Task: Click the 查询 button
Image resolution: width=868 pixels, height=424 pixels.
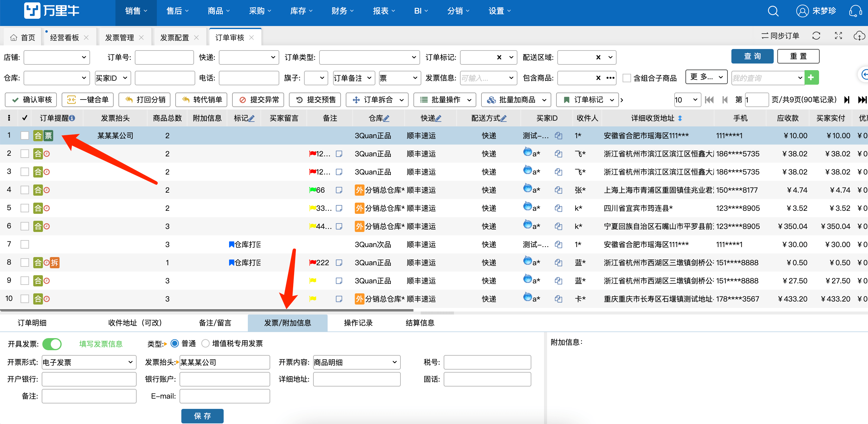Action: [752, 56]
